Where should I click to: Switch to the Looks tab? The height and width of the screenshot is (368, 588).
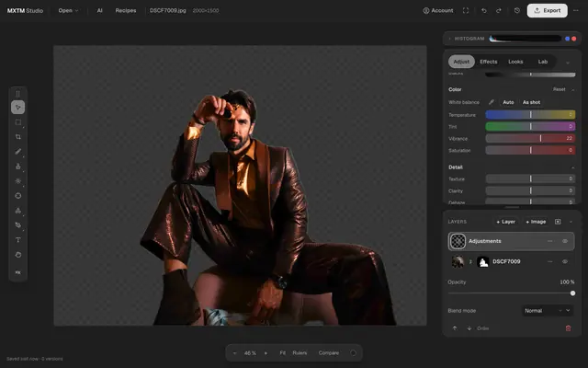coord(515,62)
